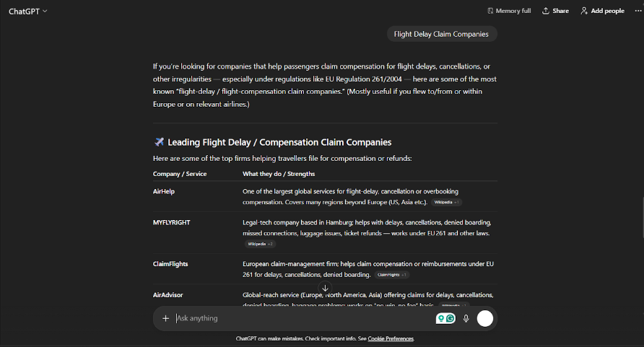Click the Flight Delay Claim Companies message bubble

(441, 34)
